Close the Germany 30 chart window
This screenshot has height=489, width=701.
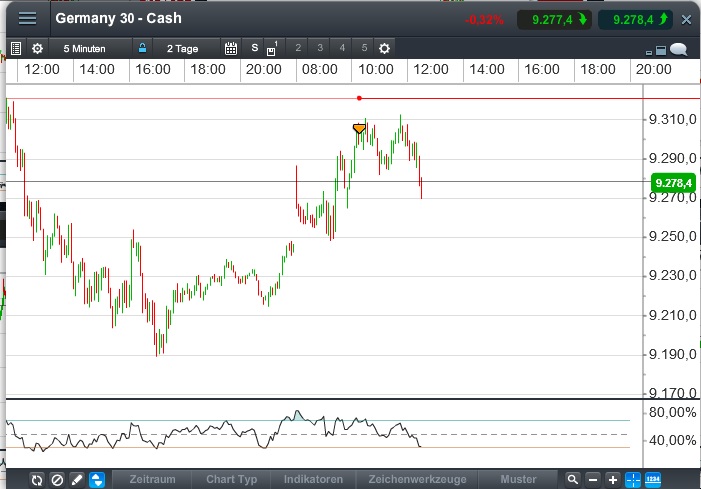tap(686, 20)
